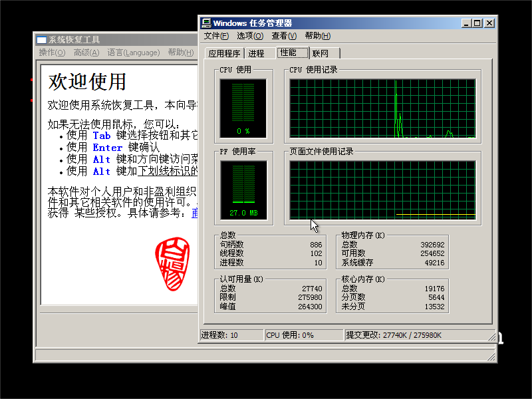Click status bar entry 进程数: 10
This screenshot has height=399, width=532.
tap(231, 335)
